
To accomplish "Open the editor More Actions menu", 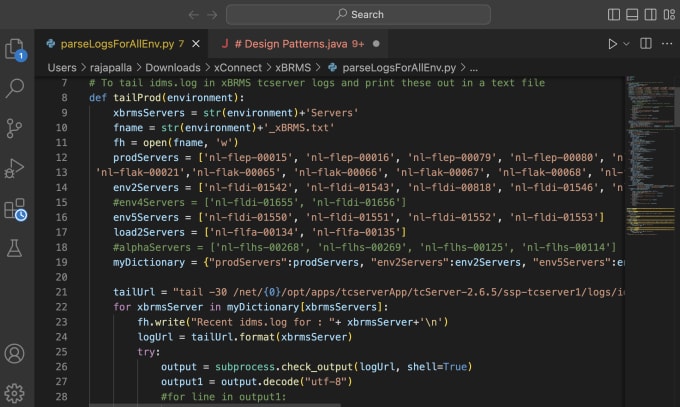I will click(667, 43).
